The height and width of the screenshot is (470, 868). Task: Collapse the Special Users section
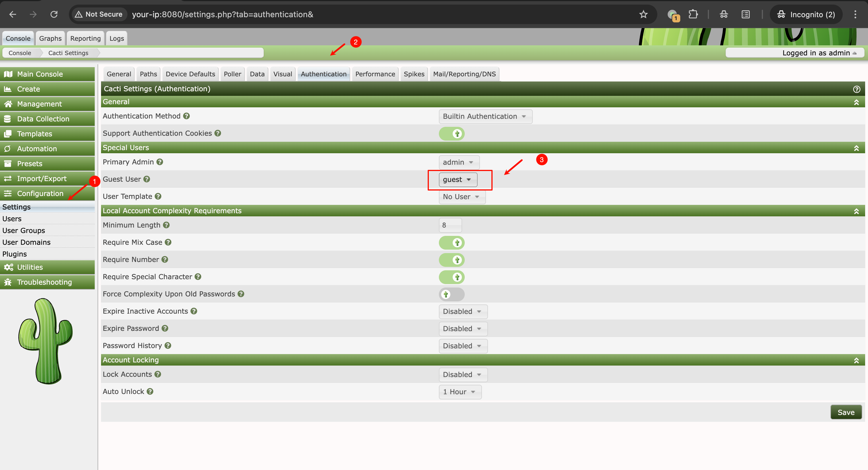(856, 148)
